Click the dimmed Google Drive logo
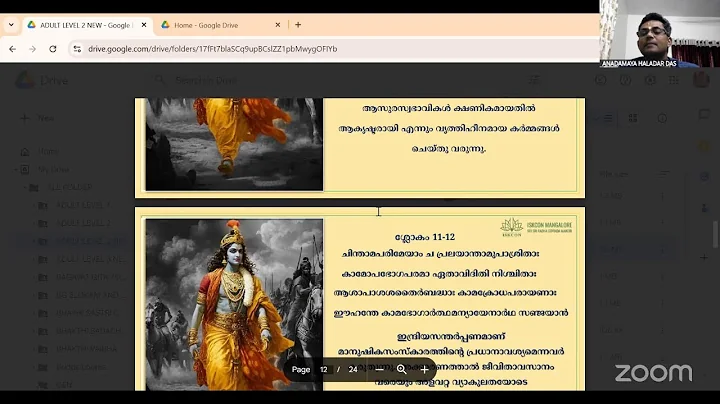 [25, 80]
